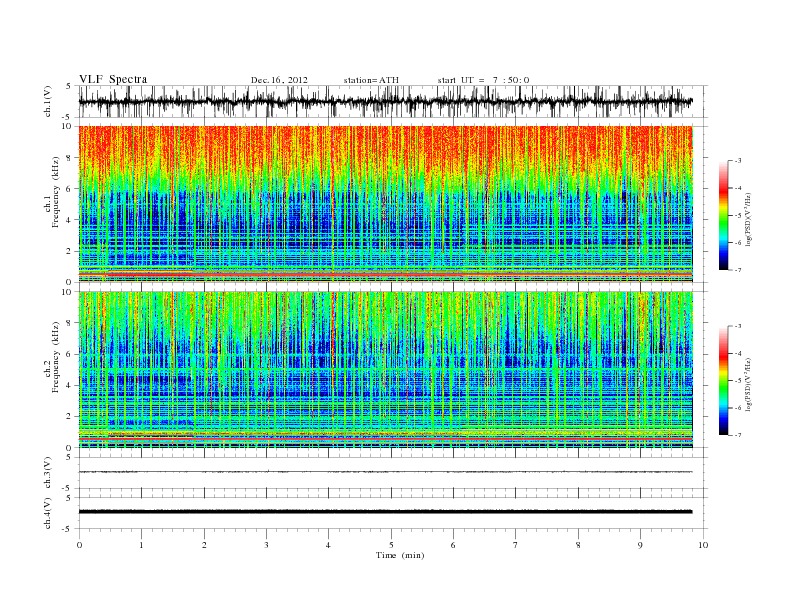Viewport: 792px width, 612px height.
Task: Click time axis tick label "9"
Action: click(x=640, y=545)
